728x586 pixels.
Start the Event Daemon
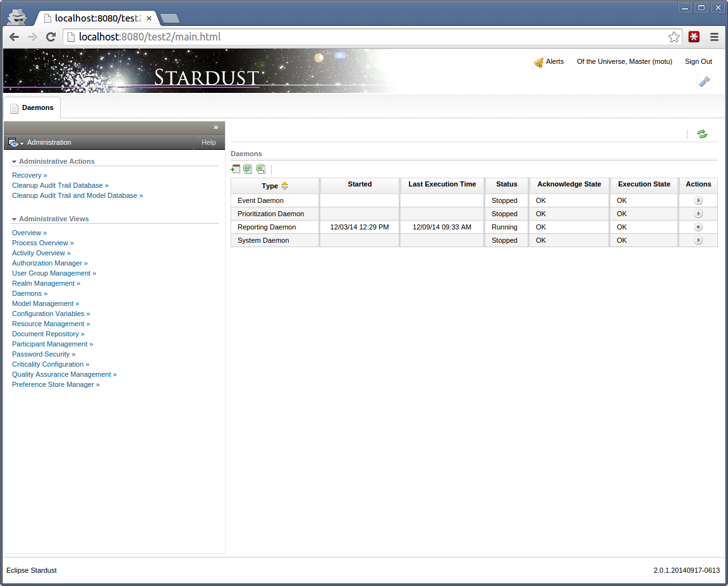pos(698,200)
